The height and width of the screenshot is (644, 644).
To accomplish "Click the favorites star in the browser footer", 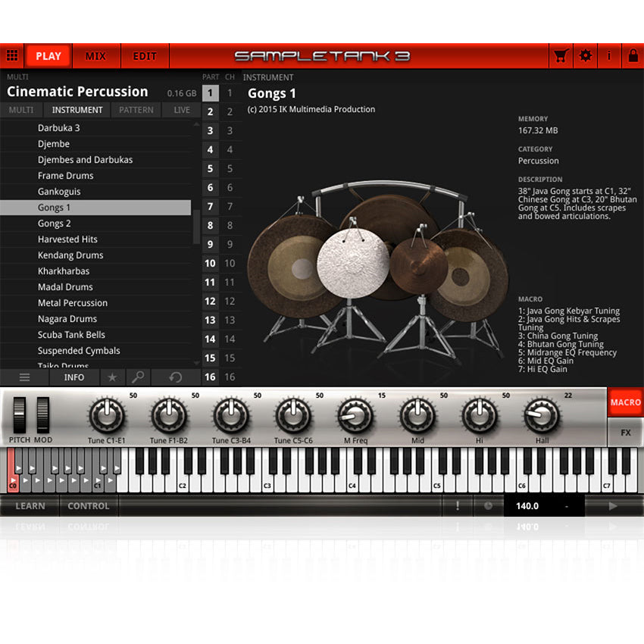I will tap(113, 377).
